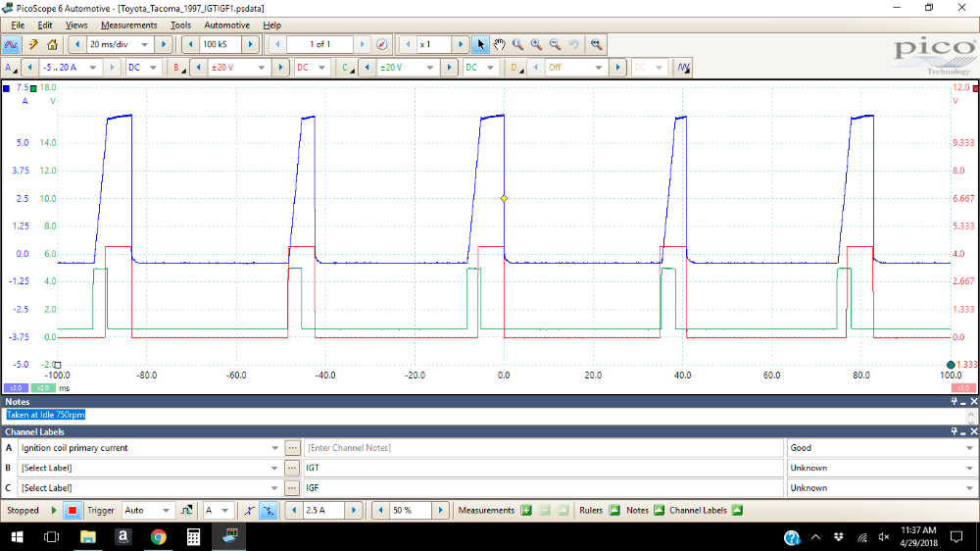Open the Windows Start menu

click(x=17, y=536)
